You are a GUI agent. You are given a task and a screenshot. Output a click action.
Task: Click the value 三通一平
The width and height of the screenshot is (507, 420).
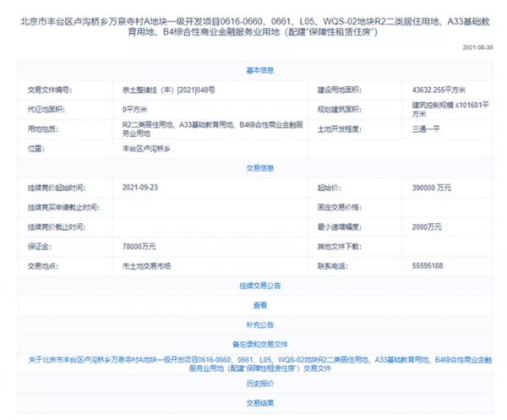[426, 129]
